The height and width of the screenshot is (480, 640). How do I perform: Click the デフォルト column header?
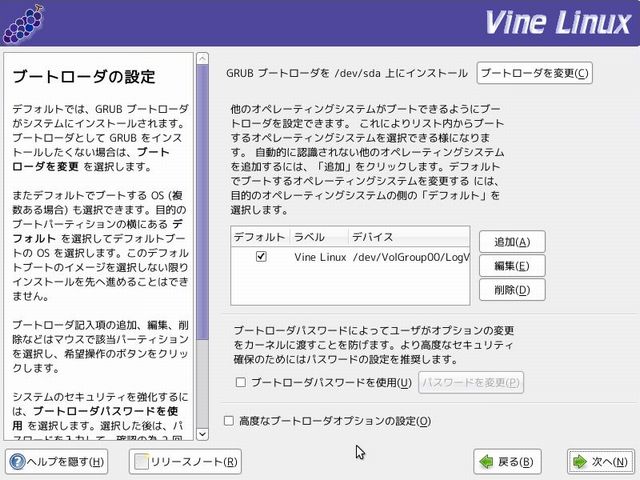(x=259, y=237)
